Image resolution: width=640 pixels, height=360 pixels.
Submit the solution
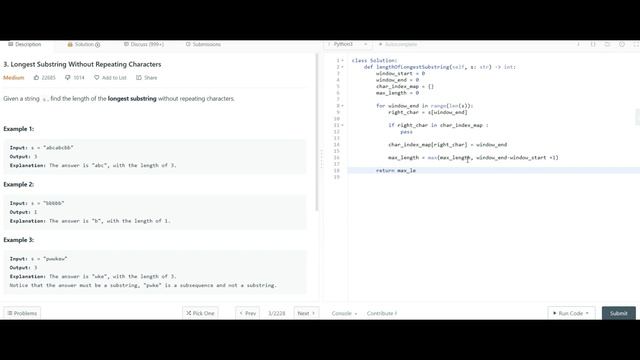click(x=618, y=313)
